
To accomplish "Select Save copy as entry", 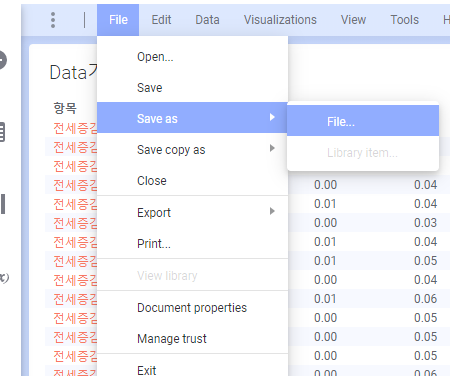I will (192, 150).
